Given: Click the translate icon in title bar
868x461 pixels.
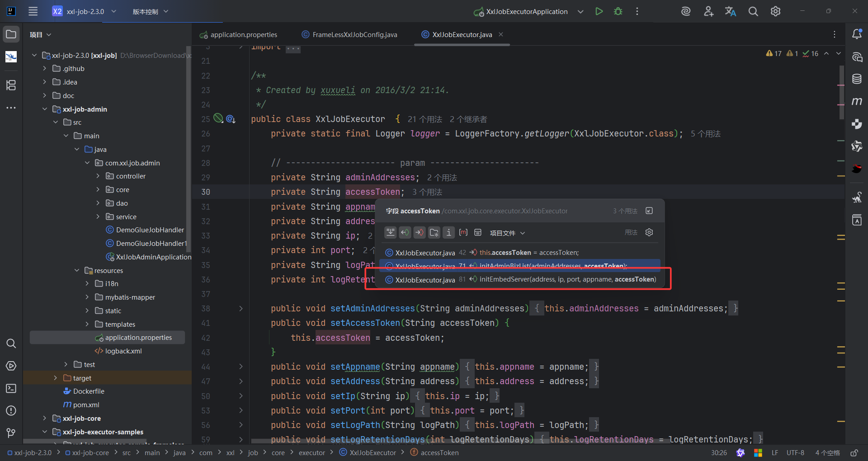Looking at the screenshot, I should click(731, 11).
